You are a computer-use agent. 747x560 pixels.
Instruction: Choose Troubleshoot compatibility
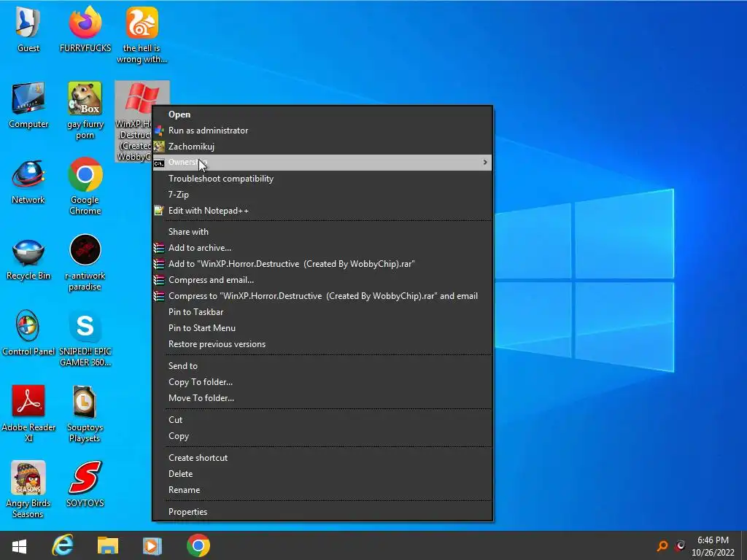(x=322, y=179)
